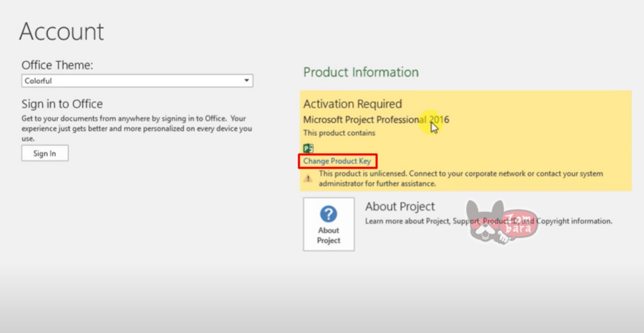Click the "Get to your documents from anywhere" paragraph
Viewport: 644px width, 333px height.
(x=137, y=128)
